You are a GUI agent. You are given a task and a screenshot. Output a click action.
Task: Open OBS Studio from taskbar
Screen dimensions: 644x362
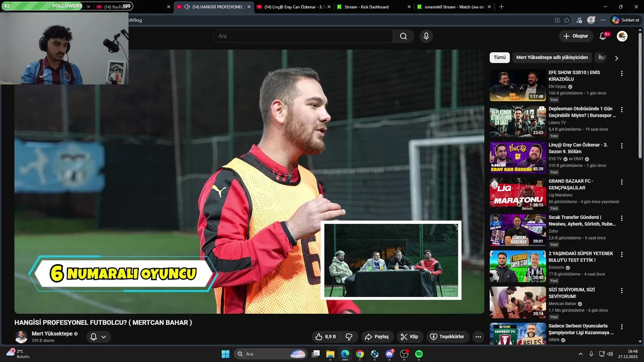tap(404, 354)
